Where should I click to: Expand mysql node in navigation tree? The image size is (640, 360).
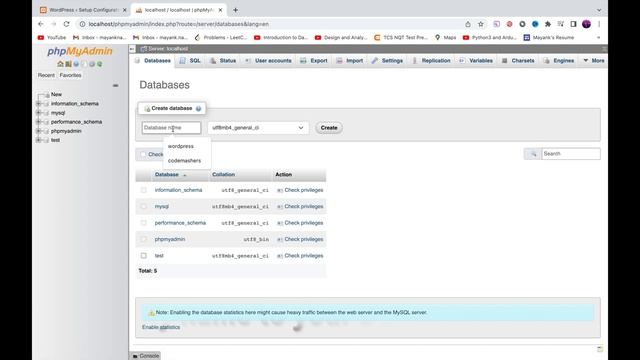point(38,113)
